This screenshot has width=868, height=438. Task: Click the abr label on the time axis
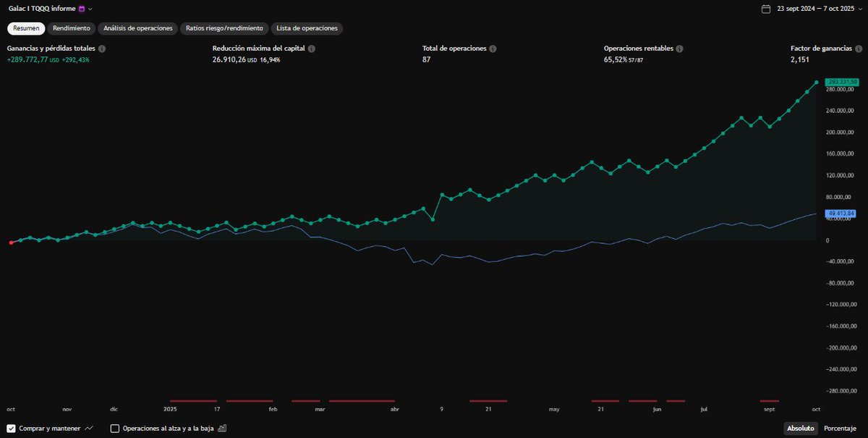click(395, 409)
